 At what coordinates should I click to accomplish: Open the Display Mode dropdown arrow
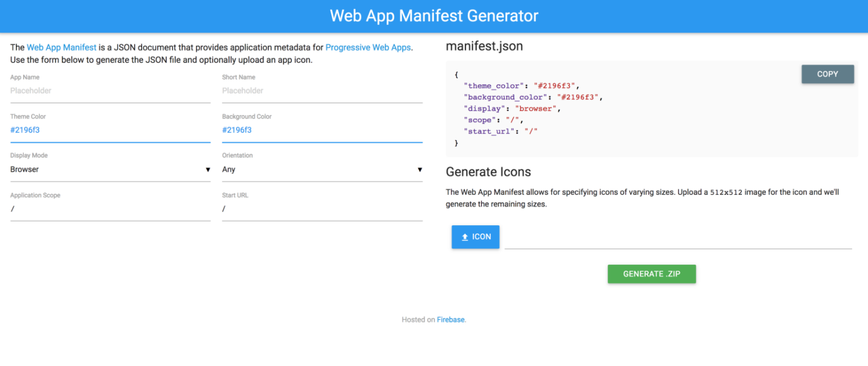click(208, 170)
